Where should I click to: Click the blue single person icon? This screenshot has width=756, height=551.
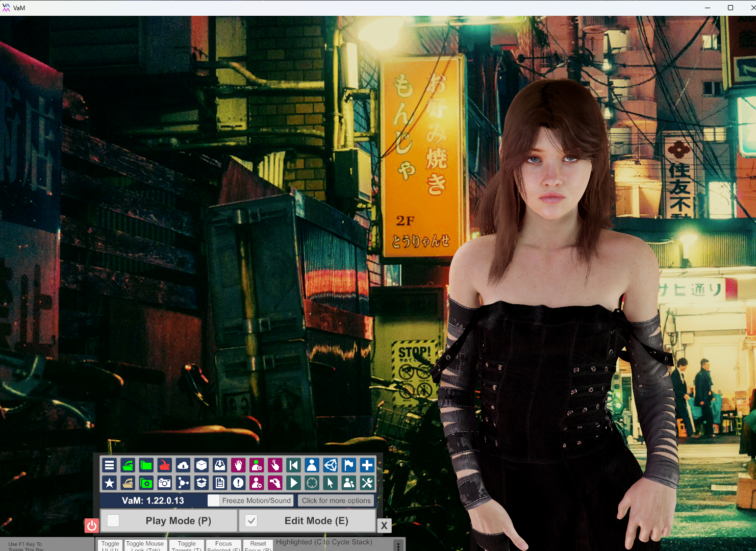pyautogui.click(x=312, y=465)
